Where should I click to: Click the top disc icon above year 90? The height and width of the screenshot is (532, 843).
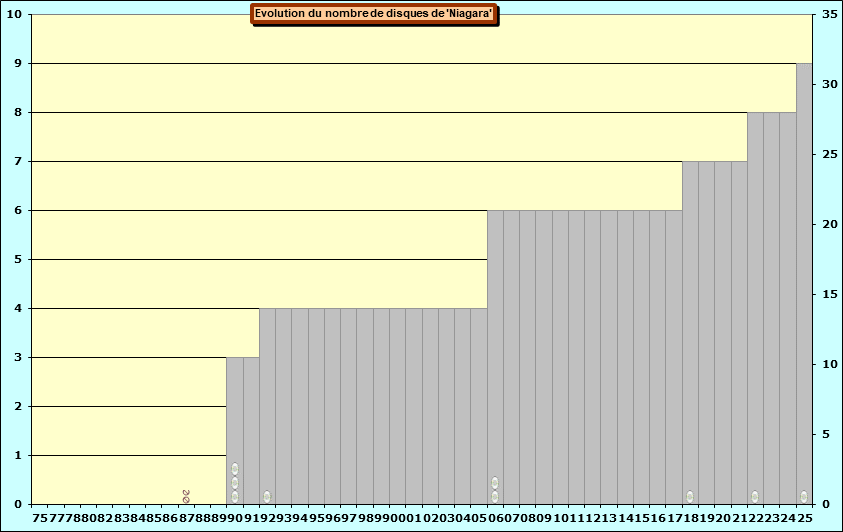tap(235, 469)
